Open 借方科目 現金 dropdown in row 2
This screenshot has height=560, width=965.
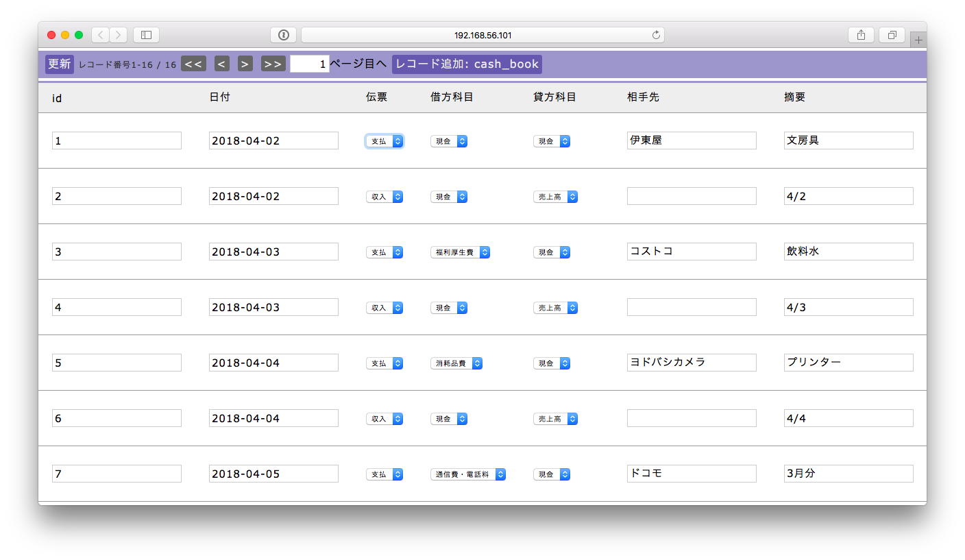(449, 197)
